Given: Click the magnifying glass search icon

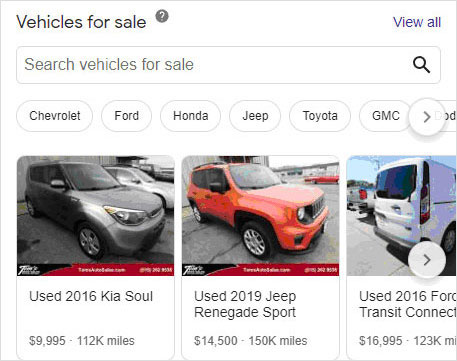Looking at the screenshot, I should pyautogui.click(x=421, y=65).
